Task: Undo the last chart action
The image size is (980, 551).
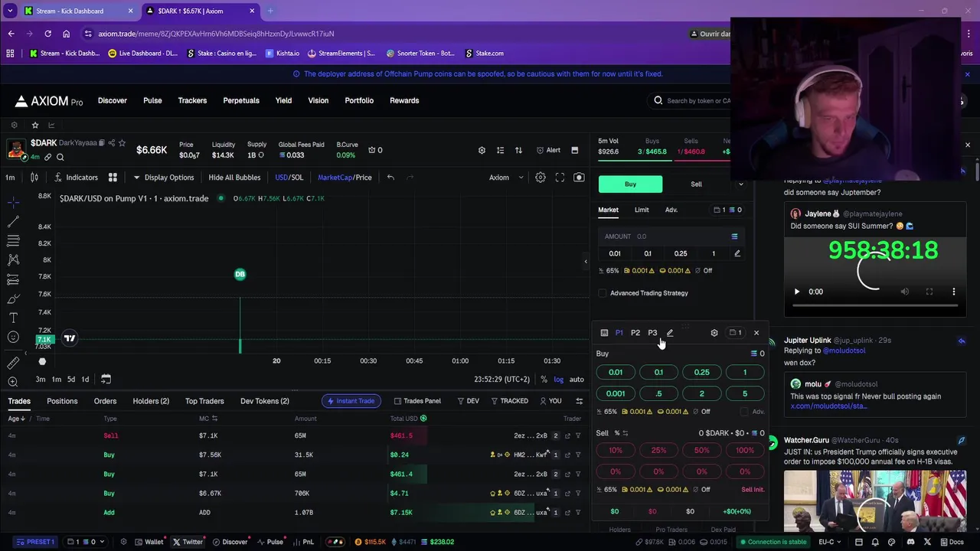Action: click(x=390, y=178)
